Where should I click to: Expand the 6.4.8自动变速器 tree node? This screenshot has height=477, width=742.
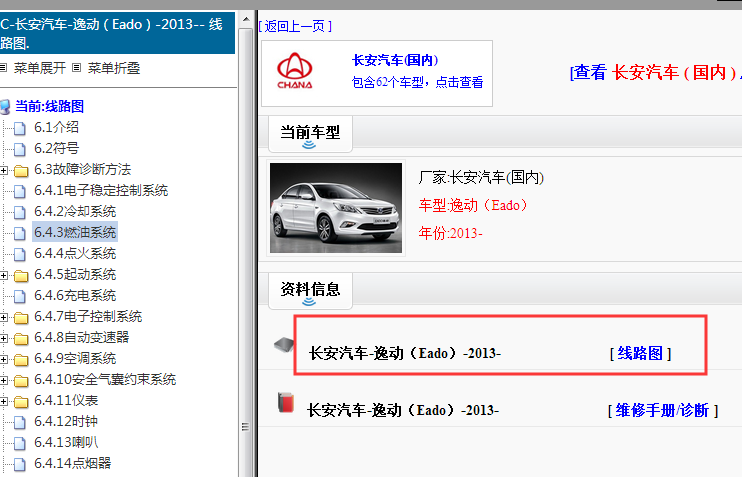[3, 338]
